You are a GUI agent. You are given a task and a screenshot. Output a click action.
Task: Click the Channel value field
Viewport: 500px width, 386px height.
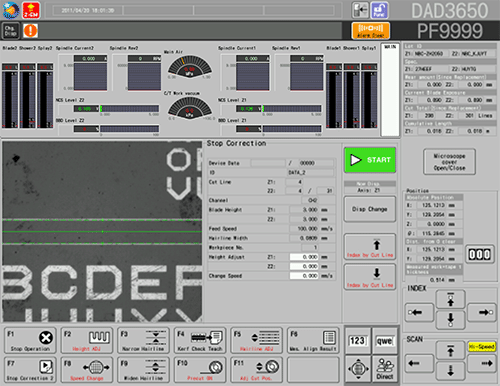310,200
